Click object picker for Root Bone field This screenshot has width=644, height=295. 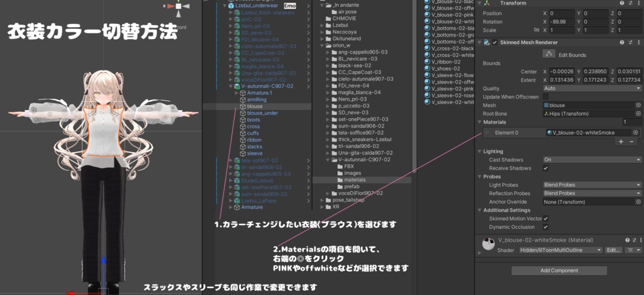tap(638, 114)
